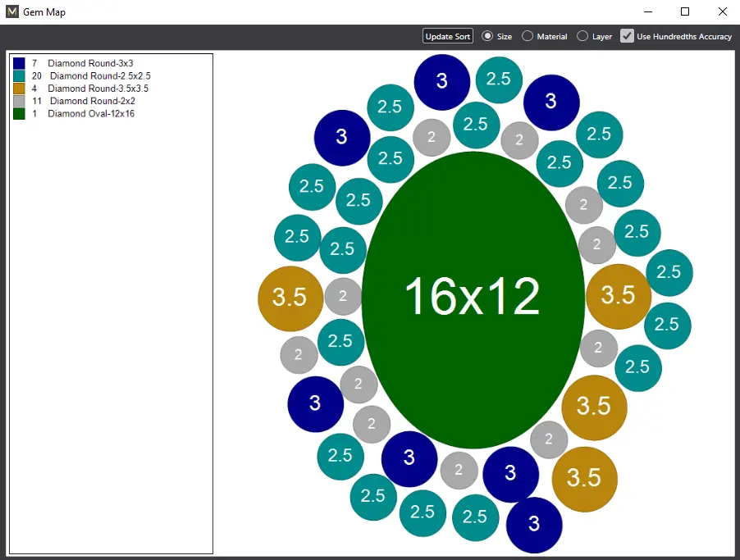
Task: Switch sorting to Material
Action: 528,36
